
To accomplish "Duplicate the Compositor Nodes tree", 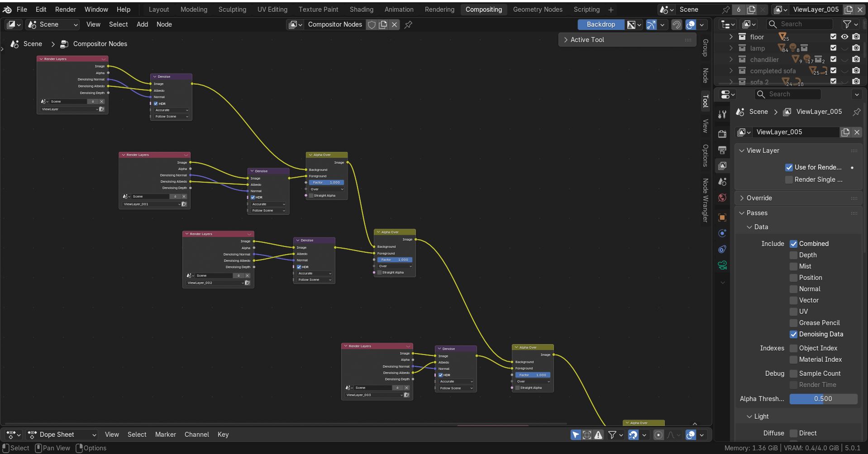I will (x=383, y=24).
